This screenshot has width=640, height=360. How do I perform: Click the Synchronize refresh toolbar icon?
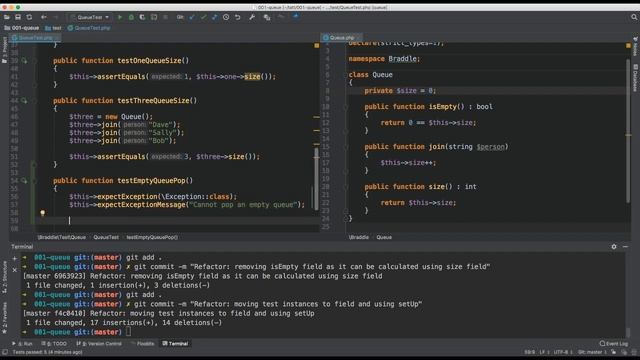click(x=29, y=17)
